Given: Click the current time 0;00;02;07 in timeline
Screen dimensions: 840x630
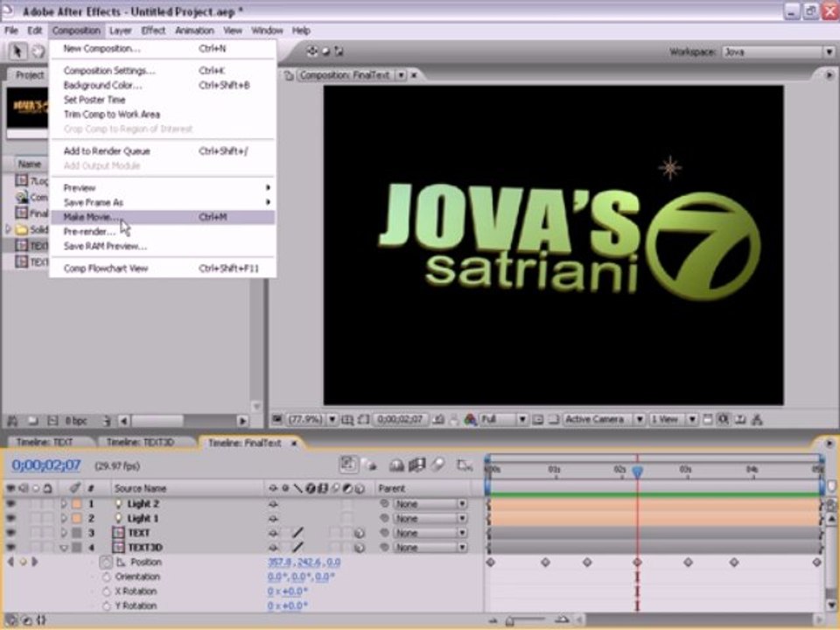Looking at the screenshot, I should point(46,465).
